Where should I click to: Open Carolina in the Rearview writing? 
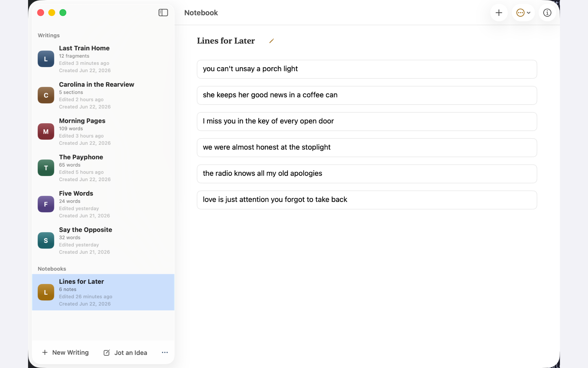point(103,95)
